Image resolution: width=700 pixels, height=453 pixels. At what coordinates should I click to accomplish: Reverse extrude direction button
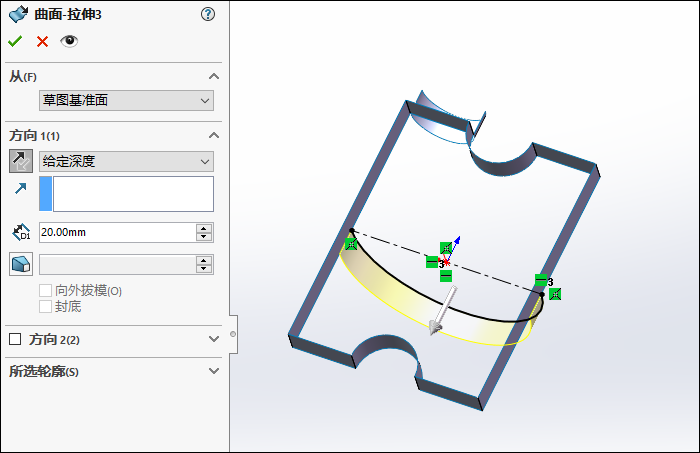click(21, 161)
